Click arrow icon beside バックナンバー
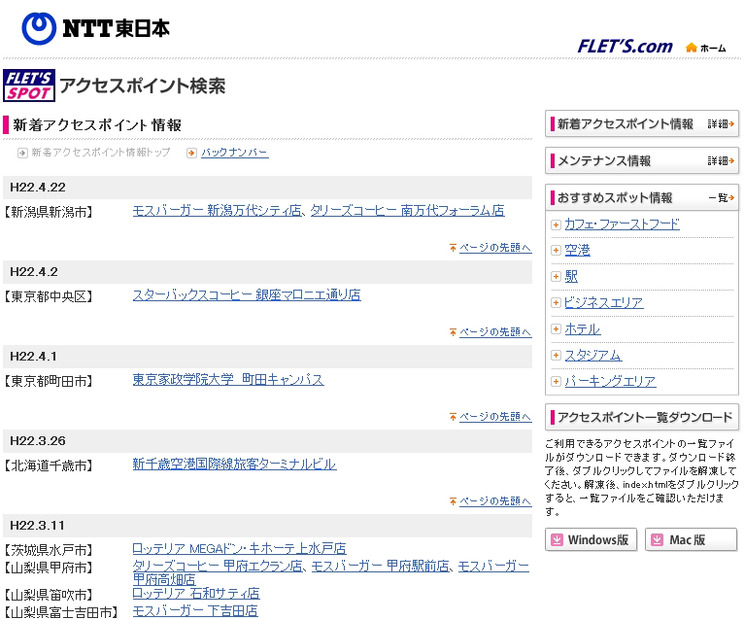This screenshot has width=744, height=620. click(192, 153)
